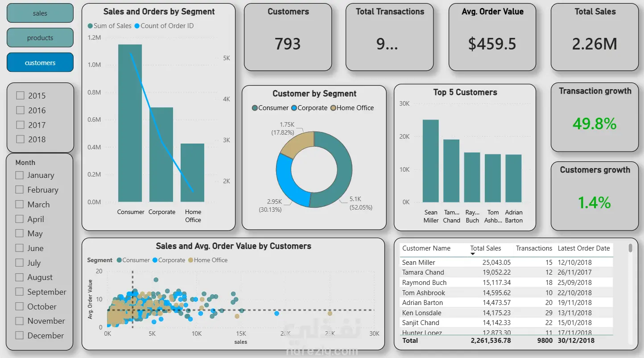
Task: Open the sales page button
Action: coord(40,13)
